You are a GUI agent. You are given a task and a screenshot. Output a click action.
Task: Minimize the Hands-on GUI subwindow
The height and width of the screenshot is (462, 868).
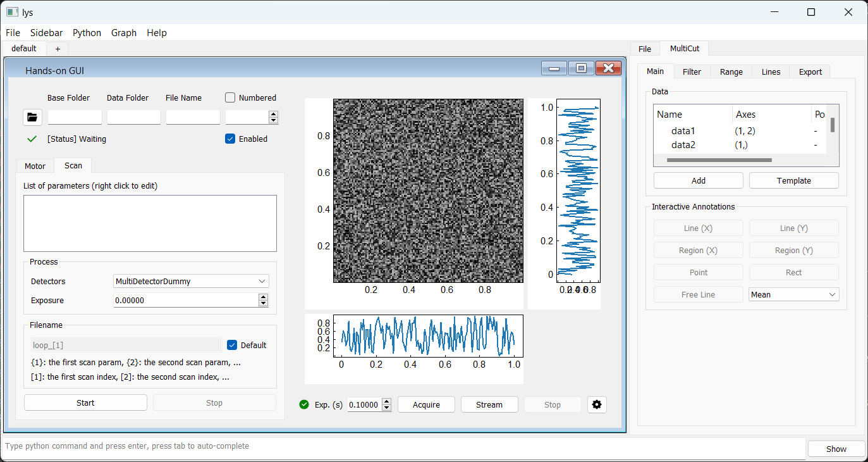coord(554,68)
